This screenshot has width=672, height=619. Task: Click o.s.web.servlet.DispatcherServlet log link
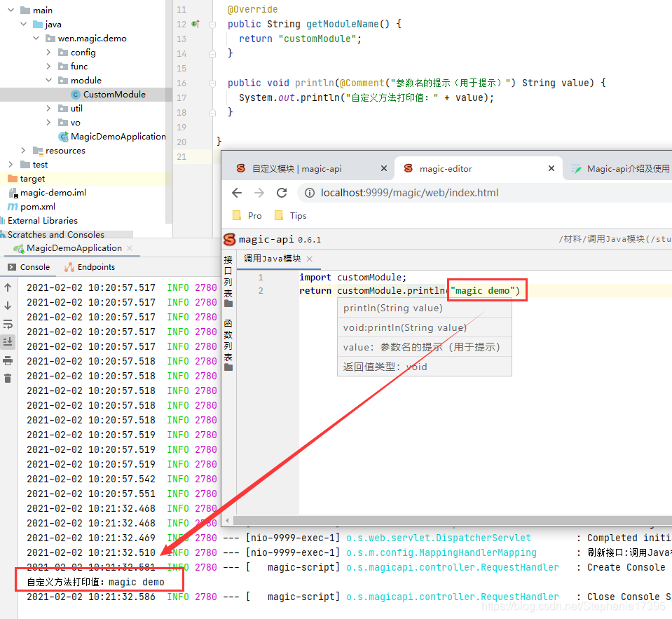pos(439,538)
